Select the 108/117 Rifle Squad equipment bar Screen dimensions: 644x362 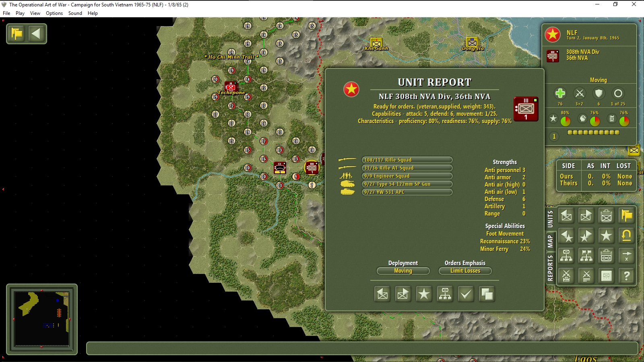(x=407, y=160)
